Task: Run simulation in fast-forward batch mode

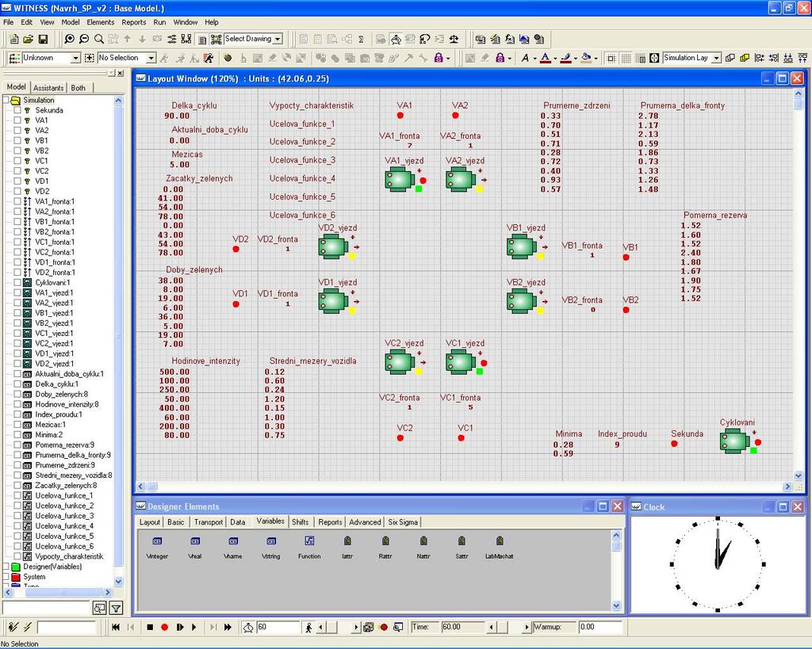Action: click(228, 628)
